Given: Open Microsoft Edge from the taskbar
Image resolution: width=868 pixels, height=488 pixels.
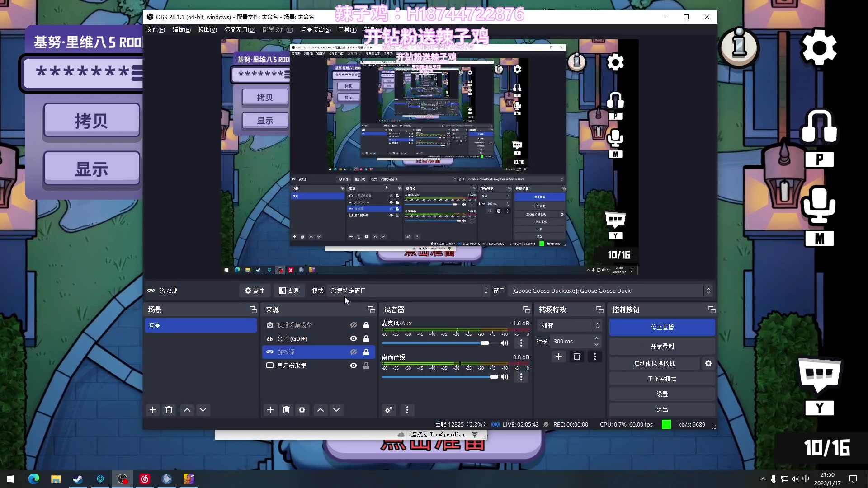Looking at the screenshot, I should point(34,479).
